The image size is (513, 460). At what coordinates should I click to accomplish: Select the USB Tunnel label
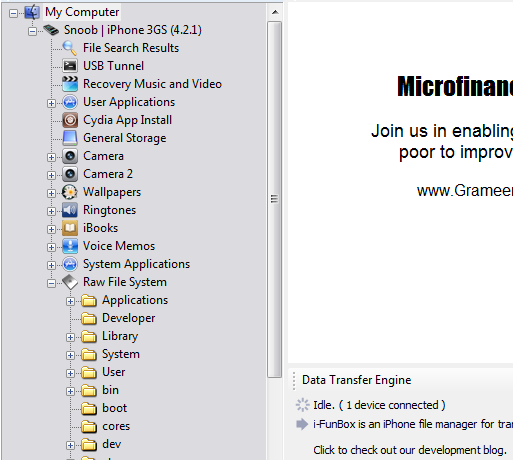click(113, 66)
